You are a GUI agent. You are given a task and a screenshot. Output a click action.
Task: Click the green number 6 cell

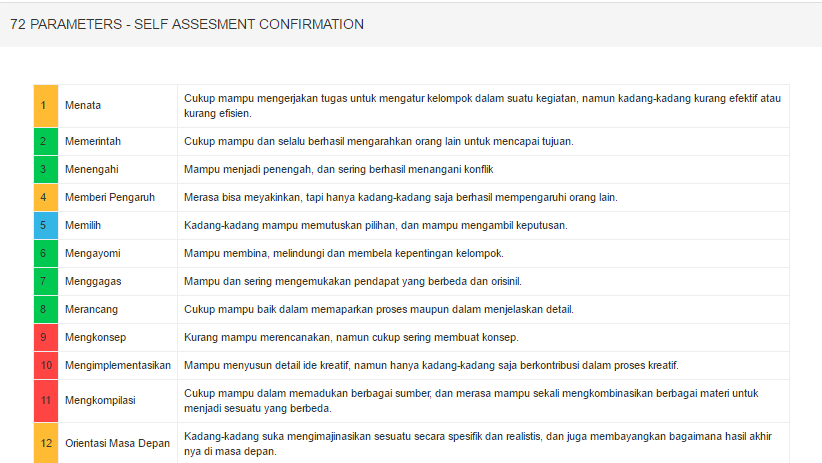(46, 254)
